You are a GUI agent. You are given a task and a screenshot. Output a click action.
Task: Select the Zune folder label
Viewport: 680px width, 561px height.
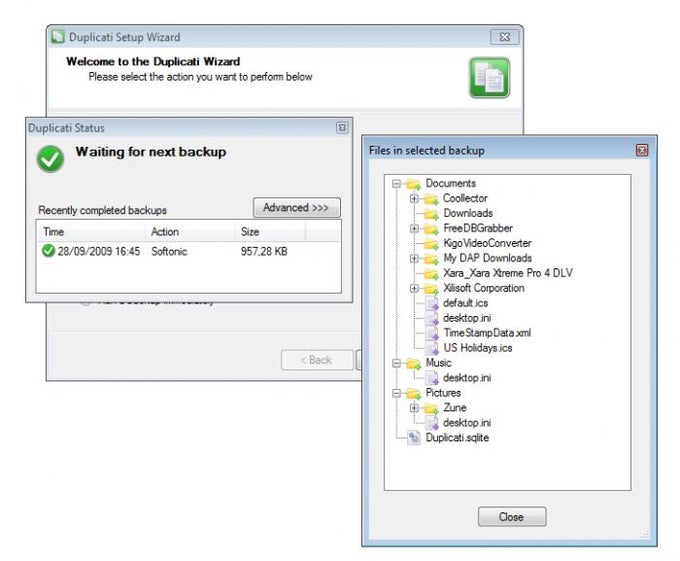454,408
